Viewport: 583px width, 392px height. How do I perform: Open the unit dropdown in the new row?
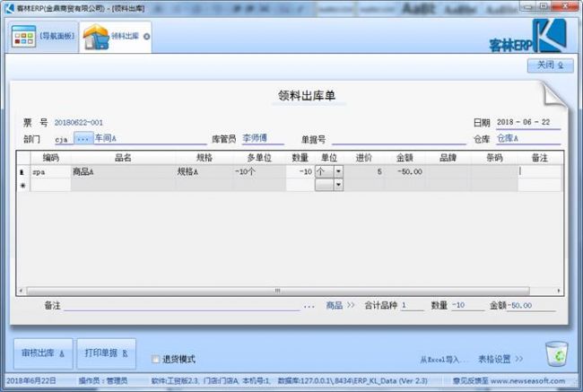coord(338,185)
